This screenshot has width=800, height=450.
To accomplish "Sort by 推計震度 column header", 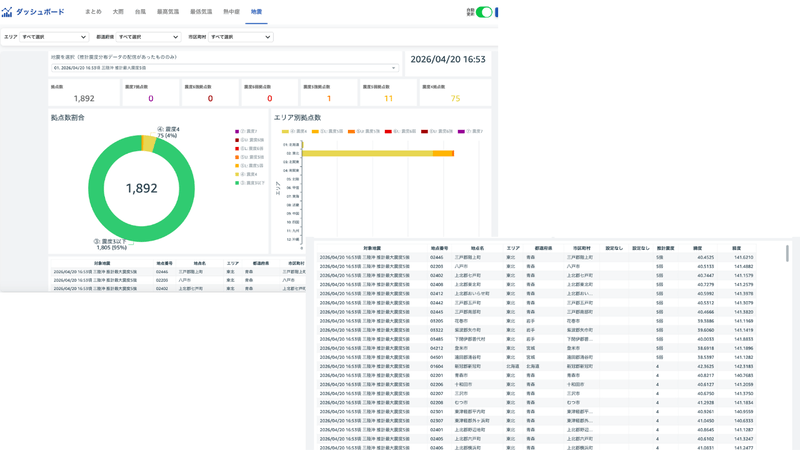I will (x=665, y=248).
